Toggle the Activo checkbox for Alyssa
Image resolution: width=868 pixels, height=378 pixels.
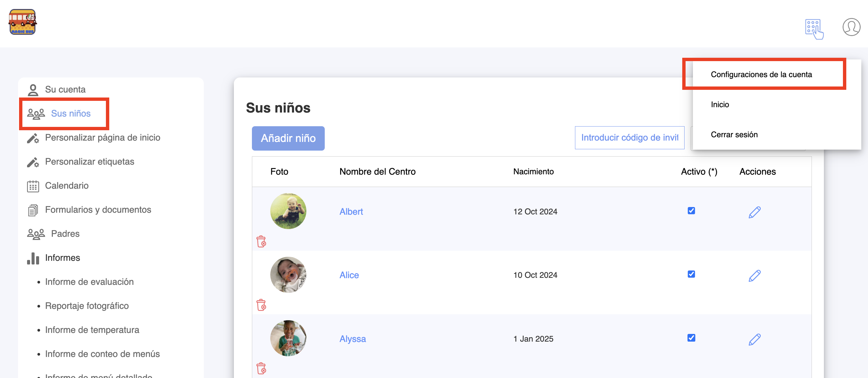(691, 338)
